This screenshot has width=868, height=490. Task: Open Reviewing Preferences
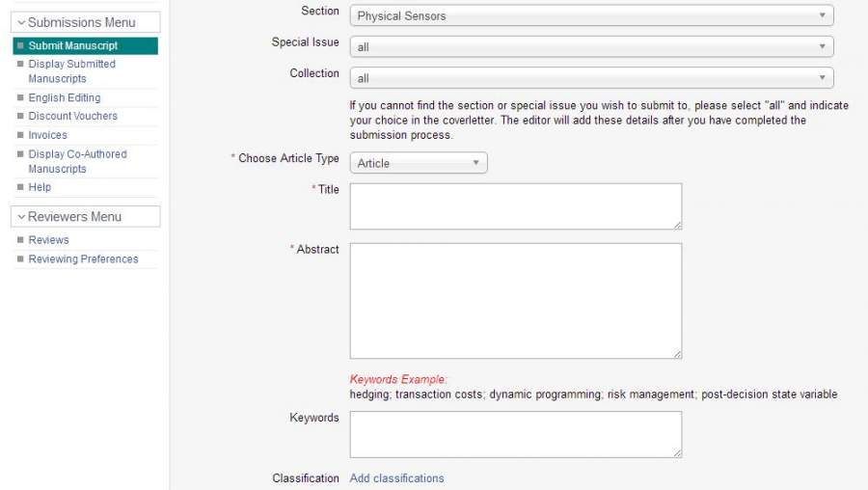tap(83, 259)
